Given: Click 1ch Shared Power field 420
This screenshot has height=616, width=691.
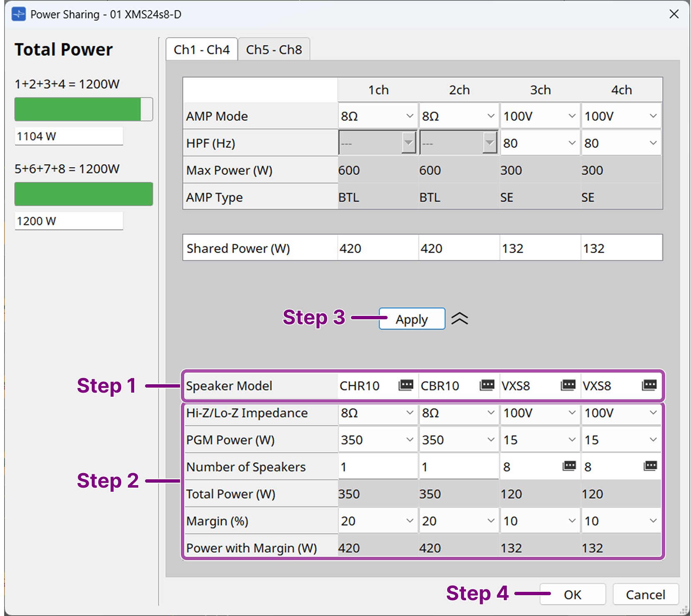Looking at the screenshot, I should (x=378, y=248).
